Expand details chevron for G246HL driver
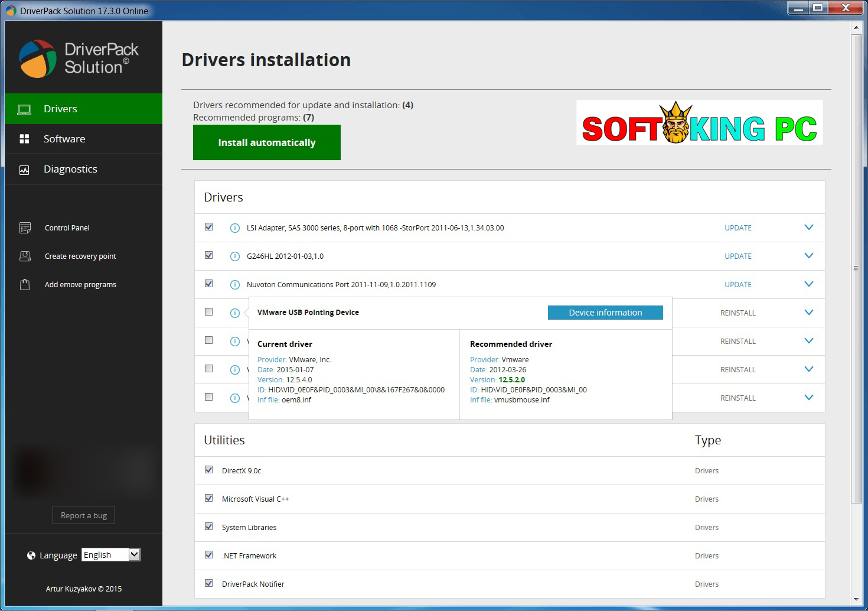 tap(809, 256)
